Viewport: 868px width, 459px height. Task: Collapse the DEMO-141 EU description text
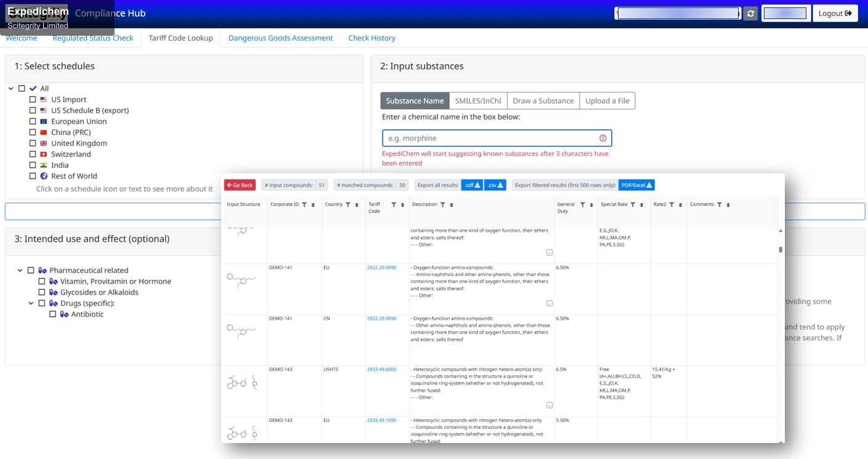(550, 303)
